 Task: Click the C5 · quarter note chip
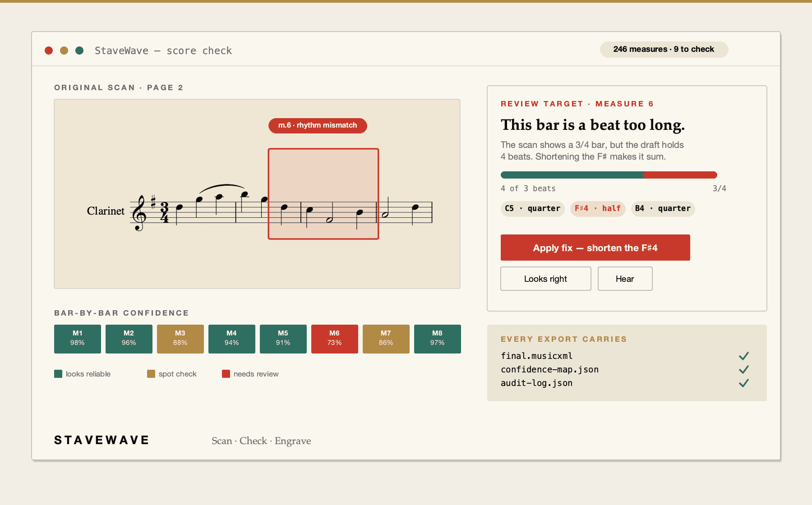(x=533, y=209)
